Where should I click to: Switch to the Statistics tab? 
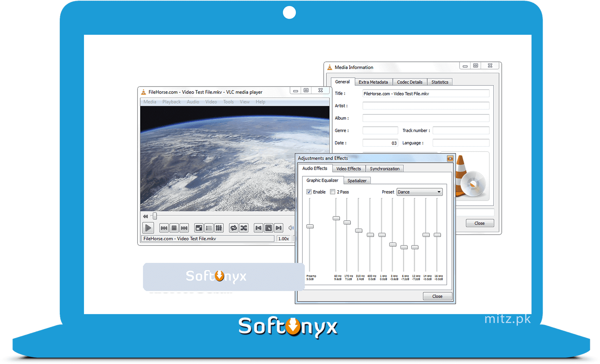[x=440, y=82]
